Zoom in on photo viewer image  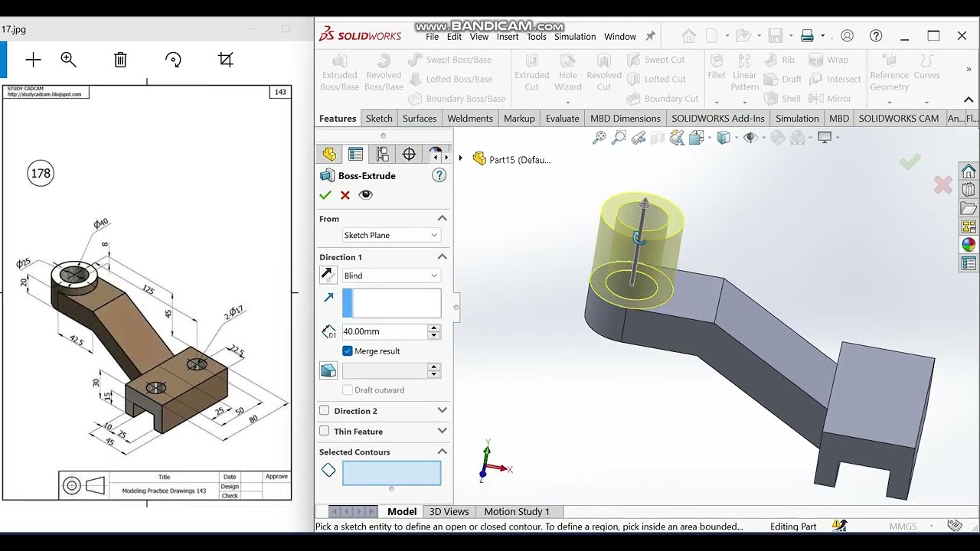pyautogui.click(x=69, y=60)
